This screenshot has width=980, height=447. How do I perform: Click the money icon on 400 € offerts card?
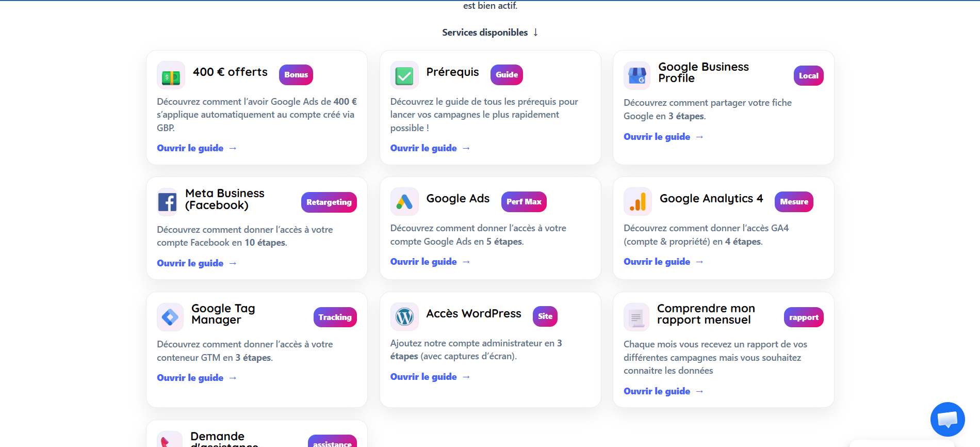point(171,75)
